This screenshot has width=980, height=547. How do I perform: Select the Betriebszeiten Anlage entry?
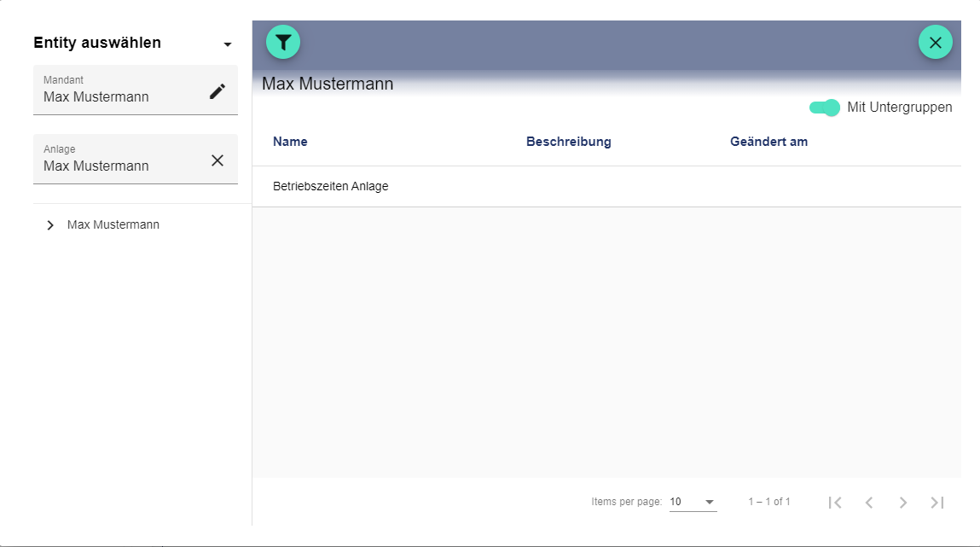(331, 186)
